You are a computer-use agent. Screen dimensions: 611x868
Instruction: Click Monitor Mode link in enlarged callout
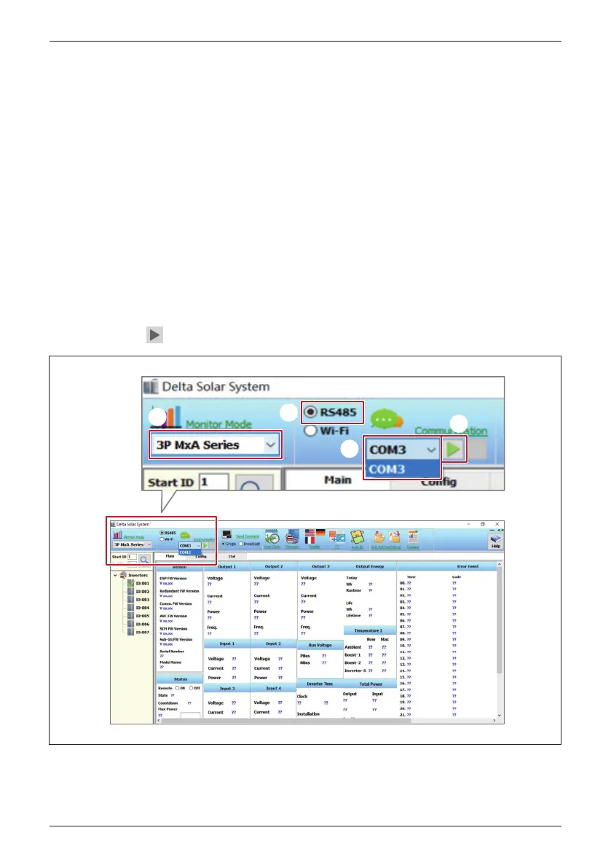218,425
